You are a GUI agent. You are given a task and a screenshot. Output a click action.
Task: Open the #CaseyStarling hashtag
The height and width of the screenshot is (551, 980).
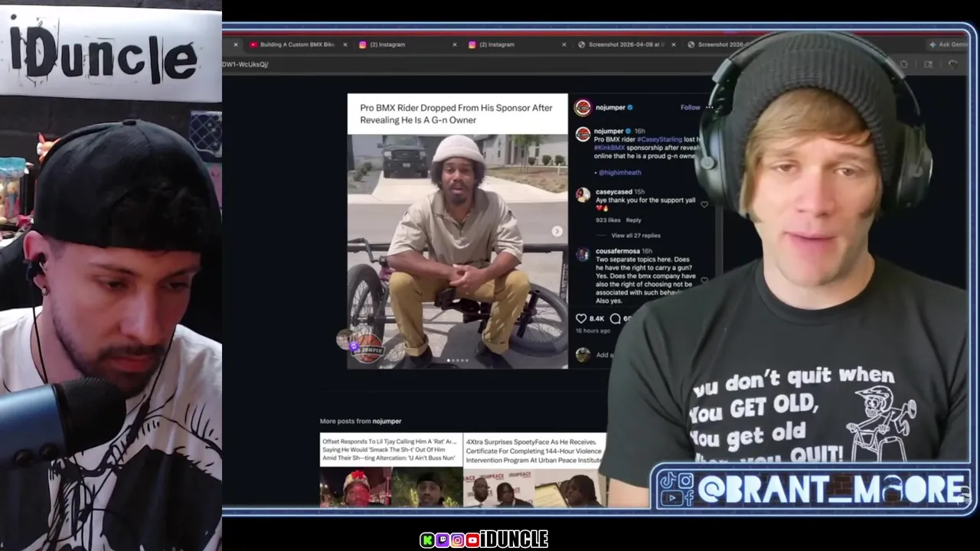click(x=659, y=139)
